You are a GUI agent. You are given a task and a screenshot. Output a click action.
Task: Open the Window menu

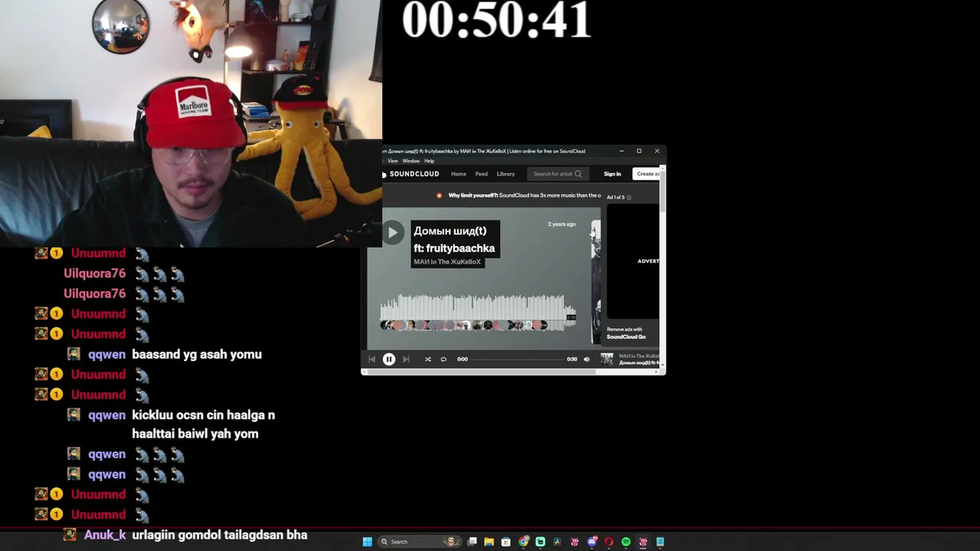click(411, 161)
